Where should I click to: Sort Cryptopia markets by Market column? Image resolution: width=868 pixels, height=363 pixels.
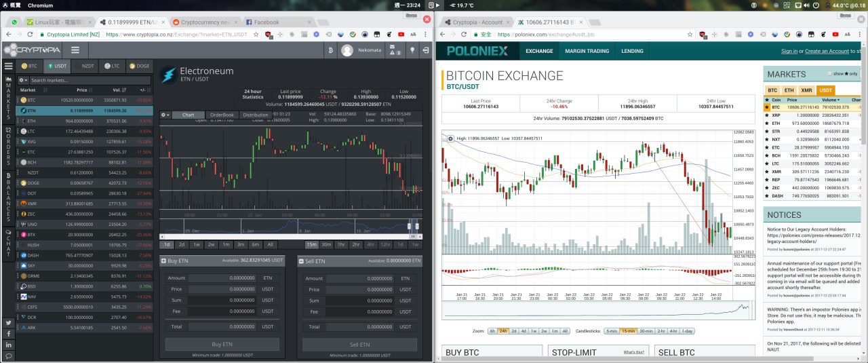point(28,90)
